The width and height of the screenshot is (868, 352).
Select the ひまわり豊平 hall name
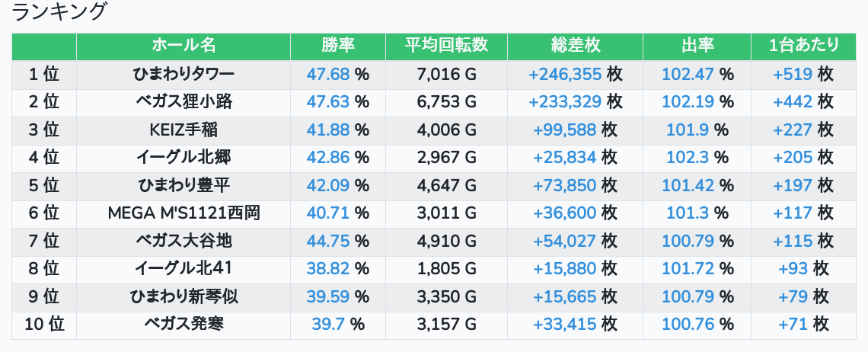183,185
